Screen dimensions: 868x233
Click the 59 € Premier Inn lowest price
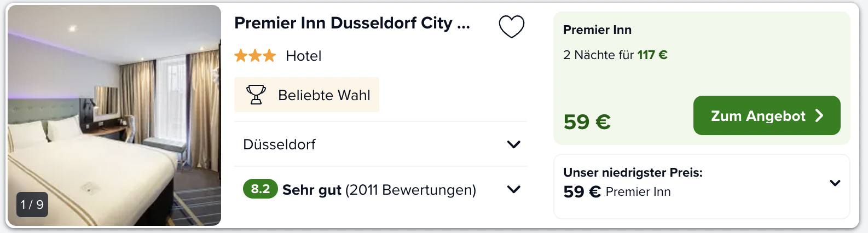coord(617,191)
